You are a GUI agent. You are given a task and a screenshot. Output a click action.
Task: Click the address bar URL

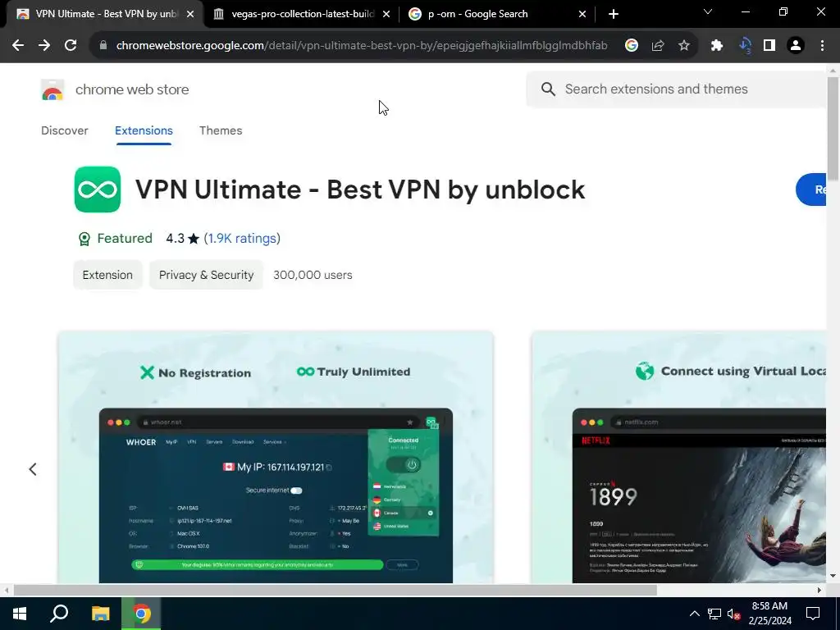[x=362, y=46]
